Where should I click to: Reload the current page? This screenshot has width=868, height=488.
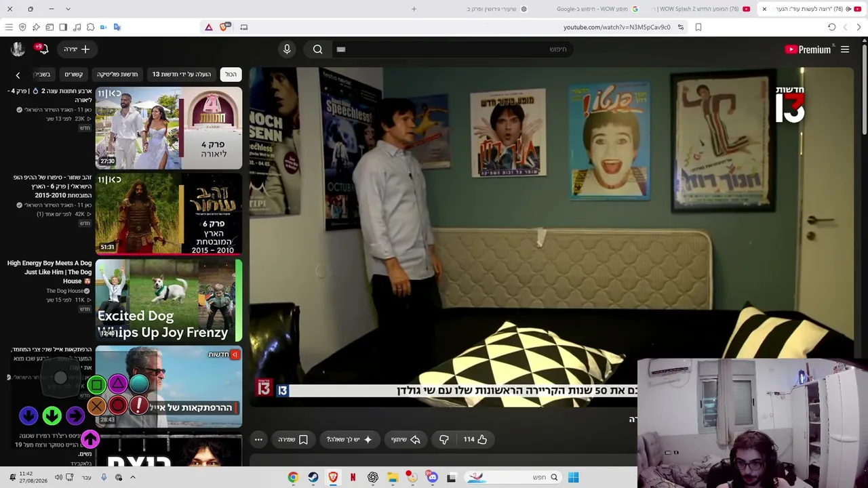tap(831, 27)
